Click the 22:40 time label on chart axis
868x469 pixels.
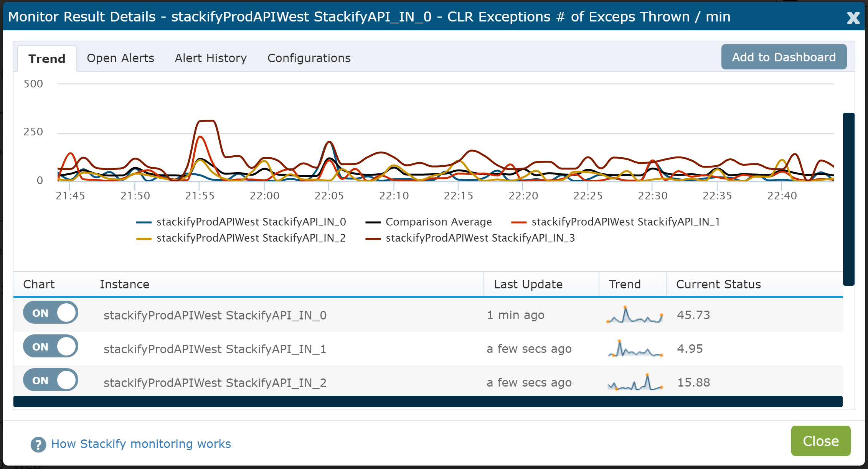[x=782, y=196]
